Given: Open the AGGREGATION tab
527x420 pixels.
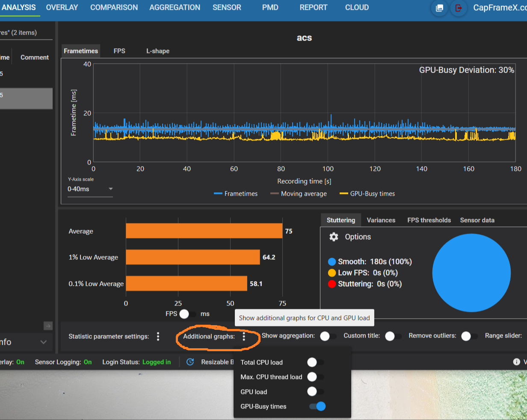Looking at the screenshot, I should pos(175,7).
